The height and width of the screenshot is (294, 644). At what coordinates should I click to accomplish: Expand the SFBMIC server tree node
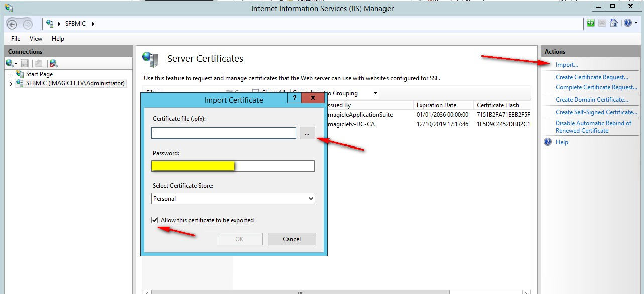[11, 84]
